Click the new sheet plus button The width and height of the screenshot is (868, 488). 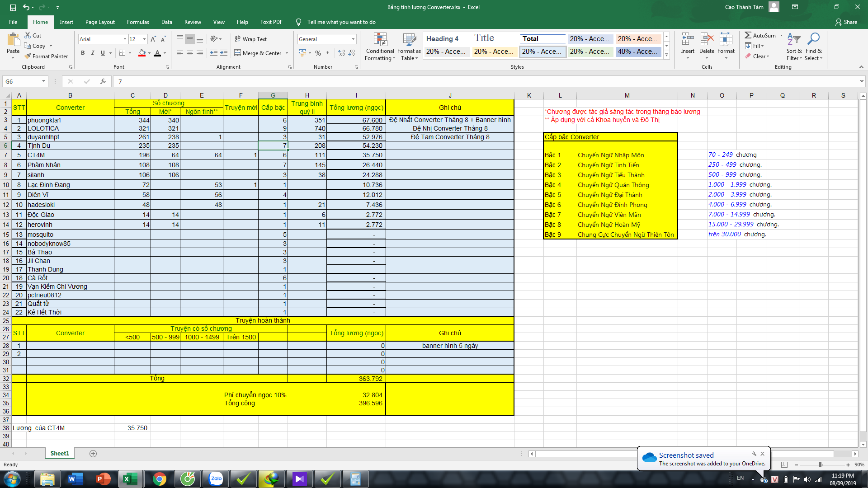tap(93, 454)
